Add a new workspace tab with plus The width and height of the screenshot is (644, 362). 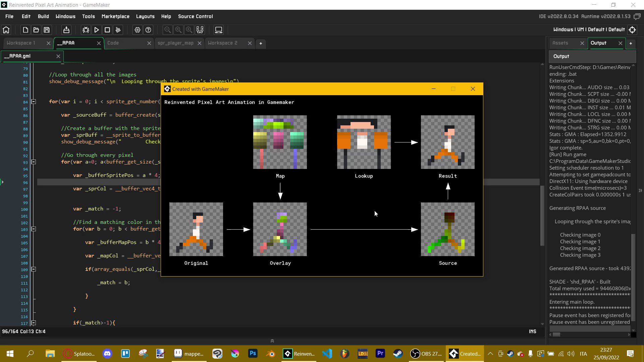[x=261, y=43]
